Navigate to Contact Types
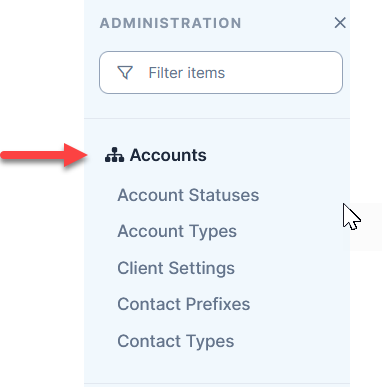The width and height of the screenshot is (382, 387). tap(176, 342)
